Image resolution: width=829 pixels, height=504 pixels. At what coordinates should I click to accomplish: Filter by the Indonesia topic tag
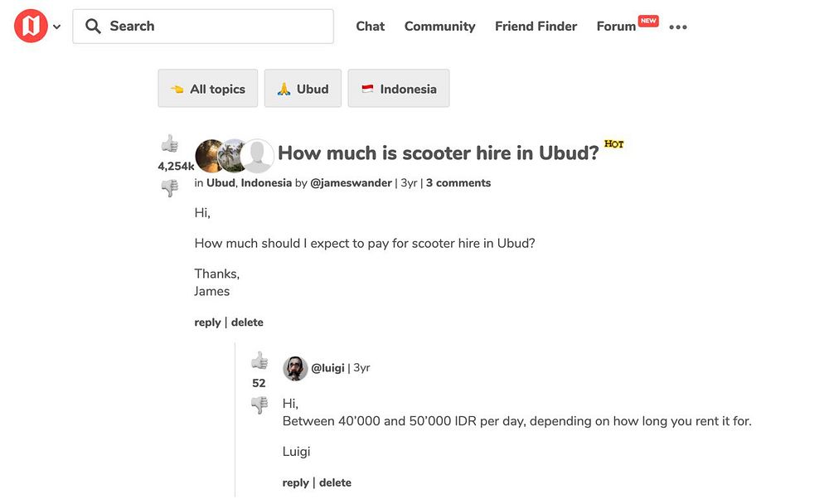399,89
